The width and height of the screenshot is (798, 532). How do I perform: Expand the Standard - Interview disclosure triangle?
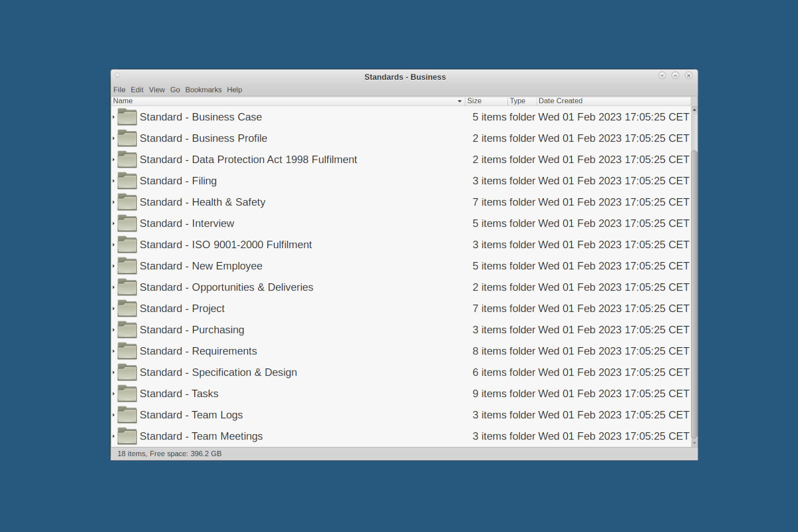(114, 223)
